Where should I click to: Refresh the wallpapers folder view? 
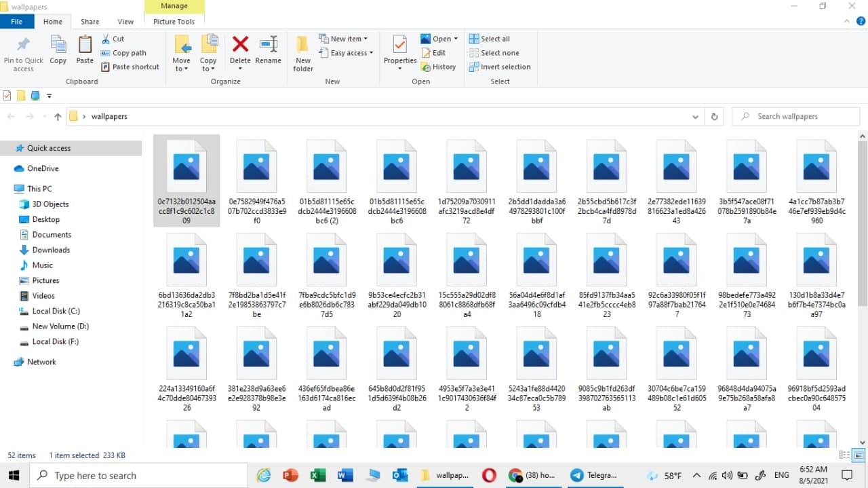[714, 117]
